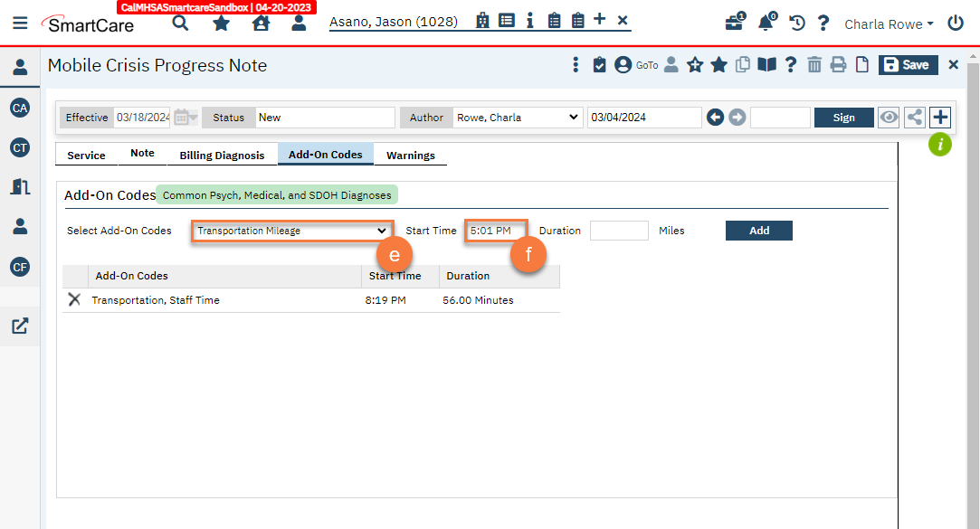Open the hamburger navigation menu
Screen dimensions: 980x529
coord(20,24)
